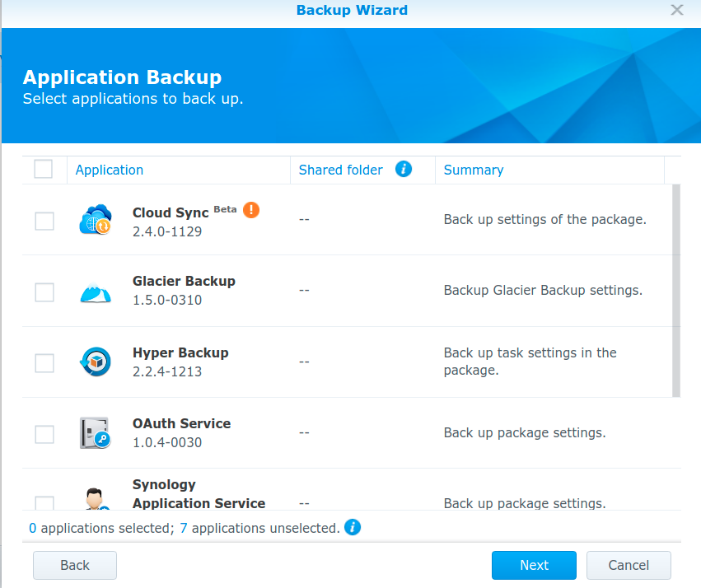Screen dimensions: 701x588
Task: Click the orange warning badge beside Cloud Sync
Action: 250,210
